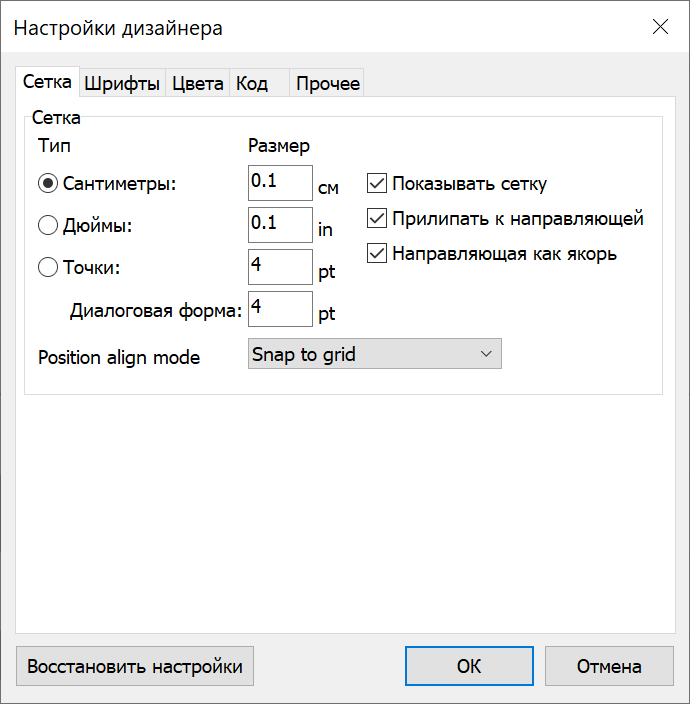Choose Дюймы as grid type
The width and height of the screenshot is (690, 704).
click(x=48, y=226)
